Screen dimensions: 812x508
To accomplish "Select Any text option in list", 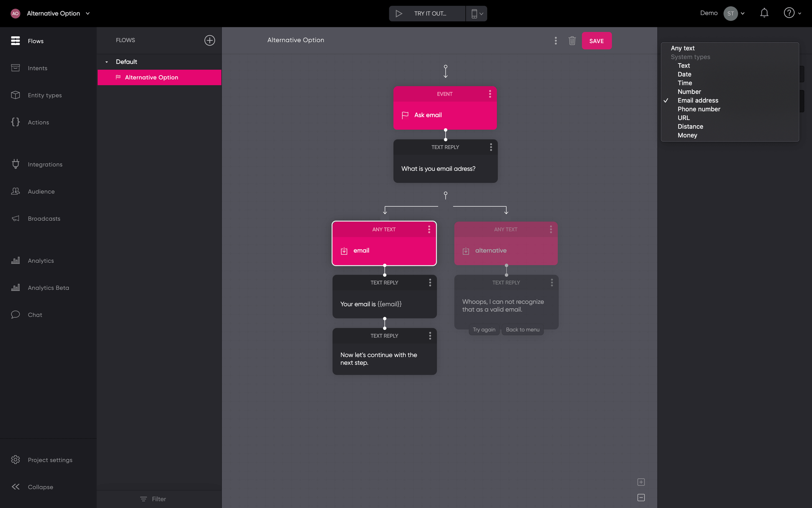I will click(x=682, y=48).
